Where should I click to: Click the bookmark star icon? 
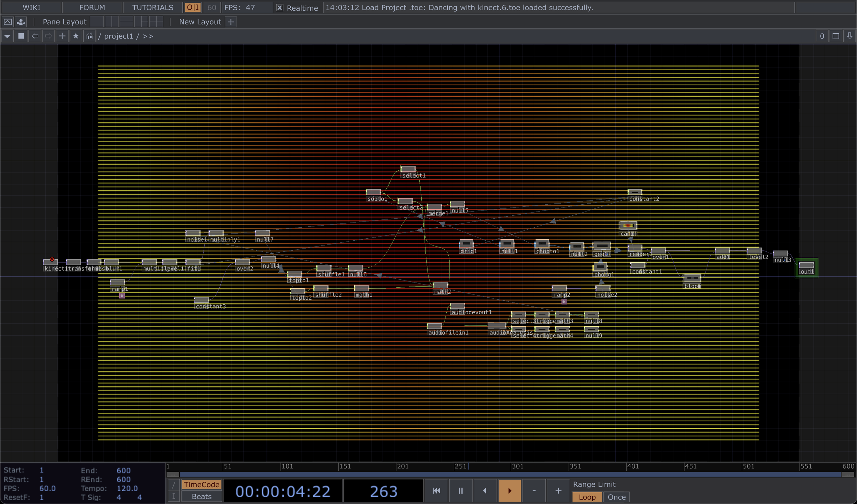tap(76, 36)
